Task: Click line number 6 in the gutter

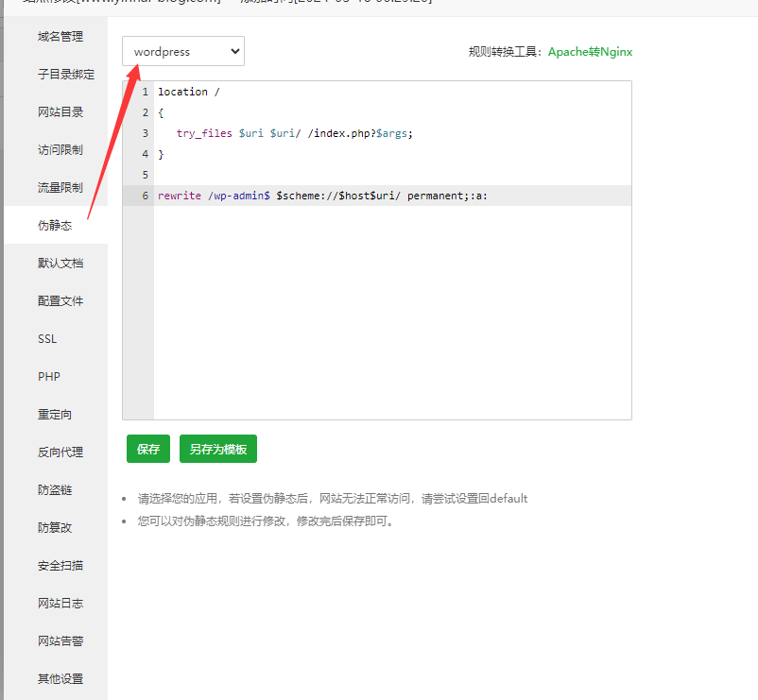Action: pyautogui.click(x=145, y=196)
